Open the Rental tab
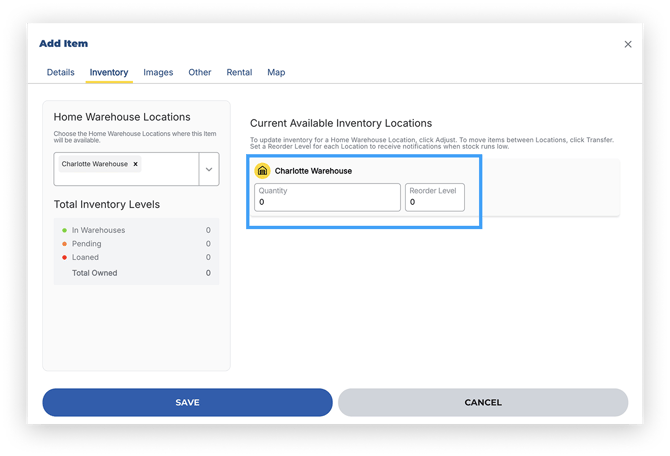 click(239, 72)
